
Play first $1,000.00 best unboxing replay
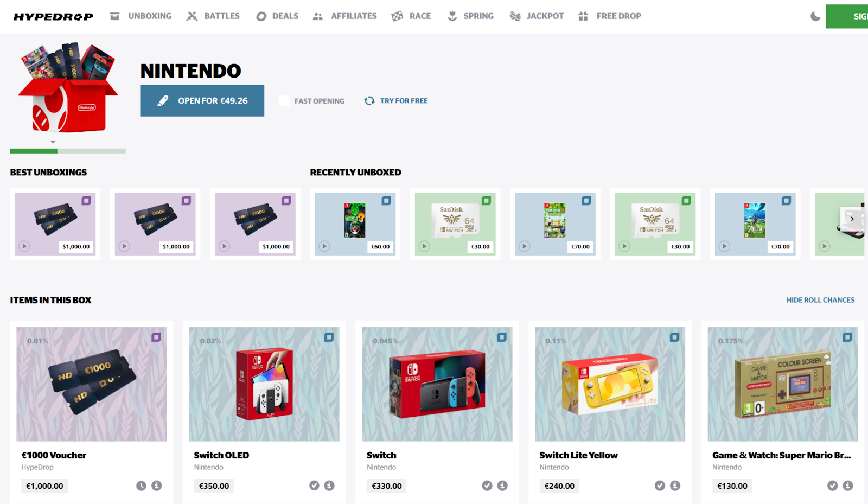[x=24, y=246]
